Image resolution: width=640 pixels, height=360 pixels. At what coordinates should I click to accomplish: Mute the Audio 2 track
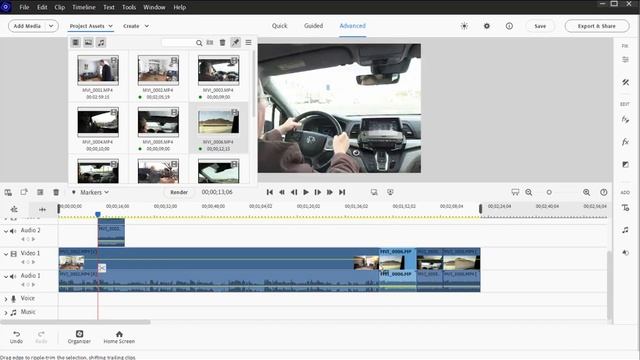point(13,231)
